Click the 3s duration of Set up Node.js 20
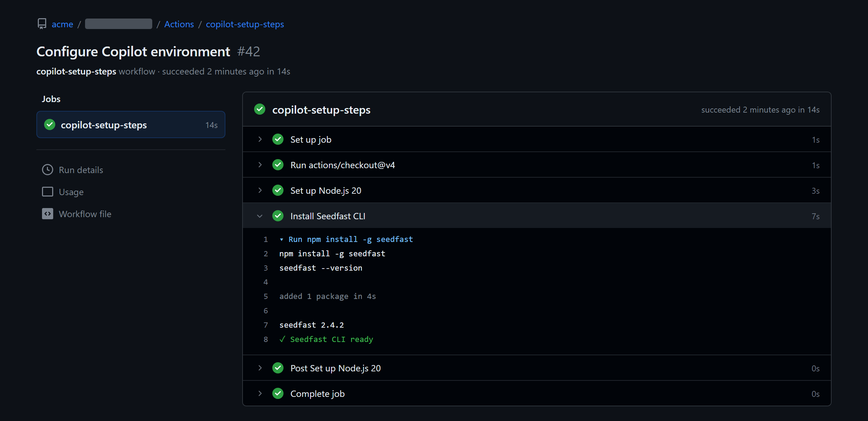Viewport: 868px width, 421px height. (815, 191)
